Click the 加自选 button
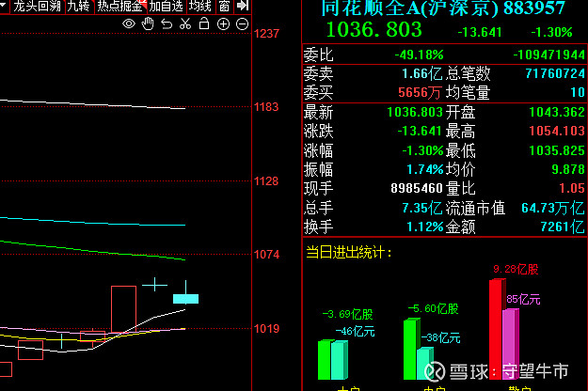This screenshot has height=391, width=588. (166, 6)
